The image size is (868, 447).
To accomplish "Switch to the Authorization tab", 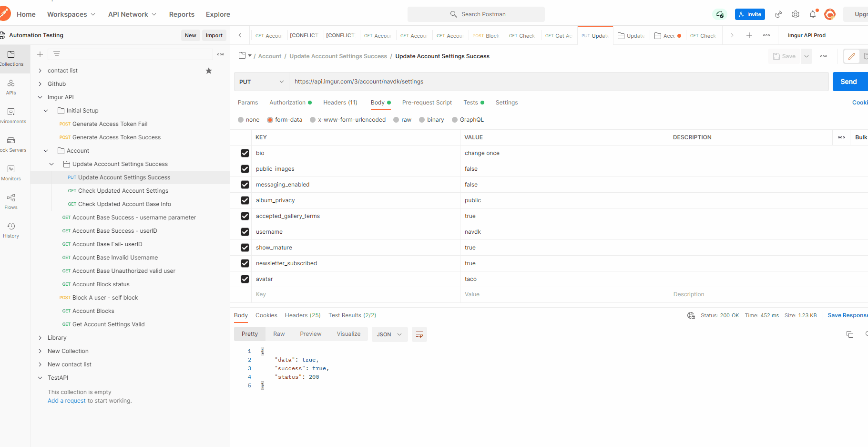I will point(290,103).
